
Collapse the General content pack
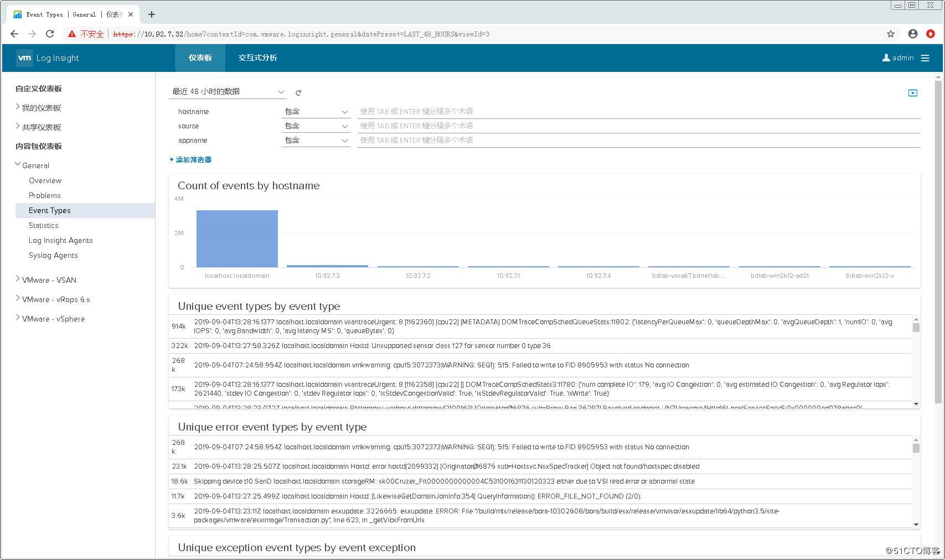click(18, 164)
